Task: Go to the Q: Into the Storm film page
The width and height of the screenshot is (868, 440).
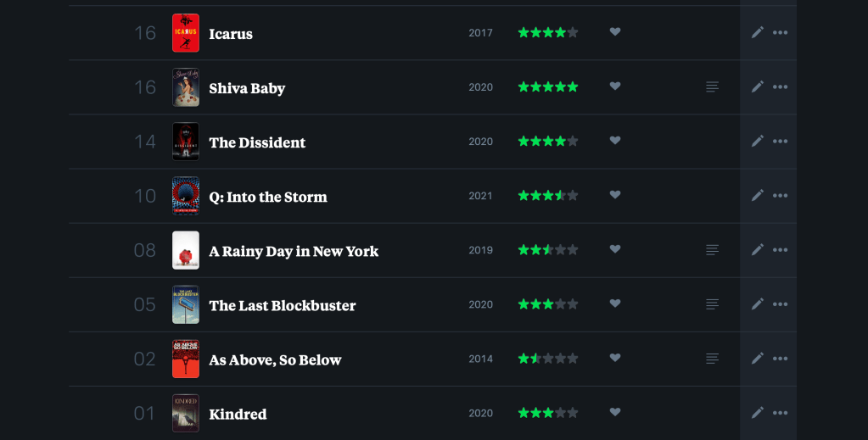Action: [268, 197]
